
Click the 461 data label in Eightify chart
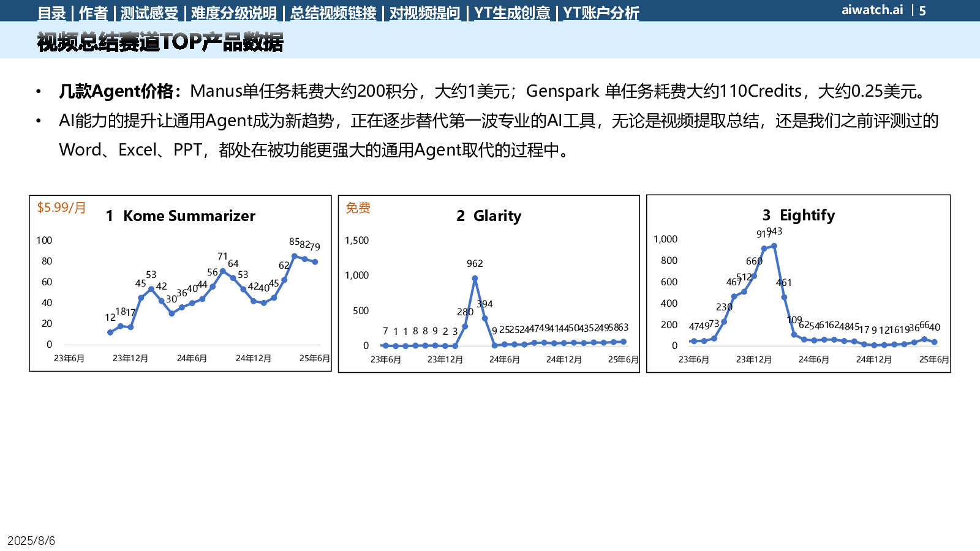pos(784,282)
